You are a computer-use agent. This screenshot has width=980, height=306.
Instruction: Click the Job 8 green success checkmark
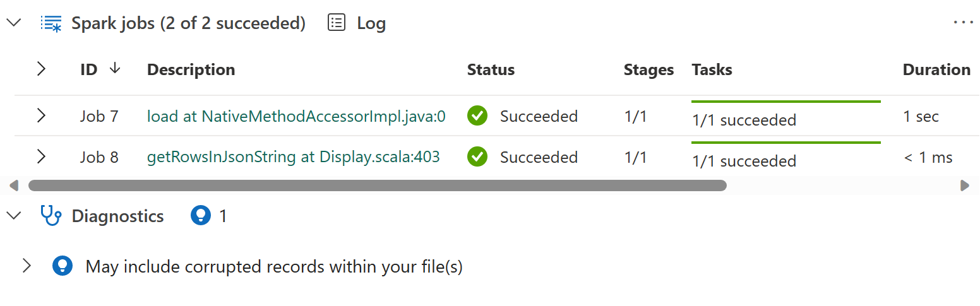click(477, 156)
